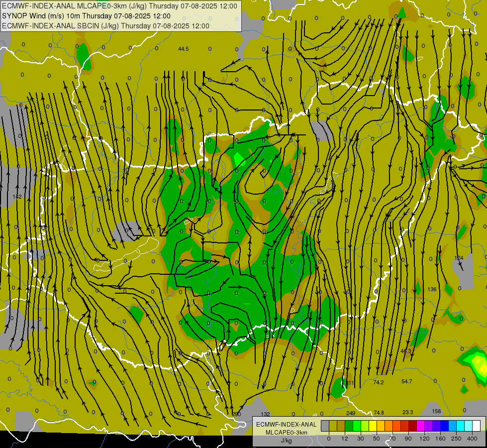The image size is (487, 448).
Task: Click the legend tick value 400
Action: (472, 439)
